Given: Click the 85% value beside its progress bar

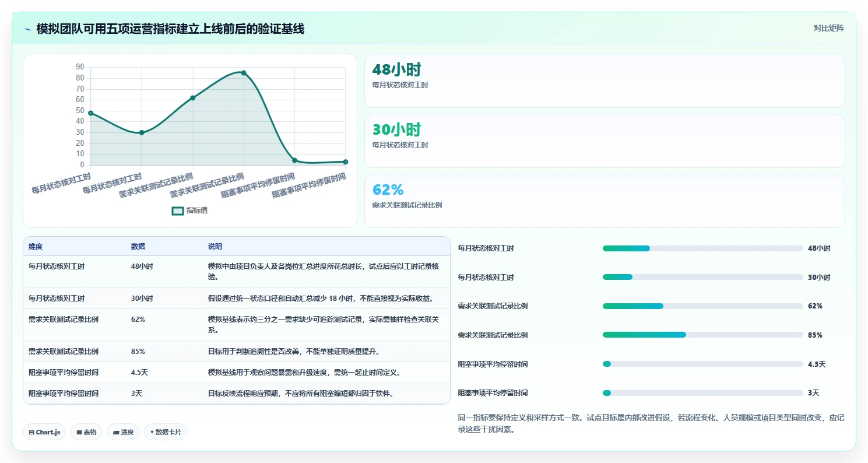Looking at the screenshot, I should (x=815, y=335).
